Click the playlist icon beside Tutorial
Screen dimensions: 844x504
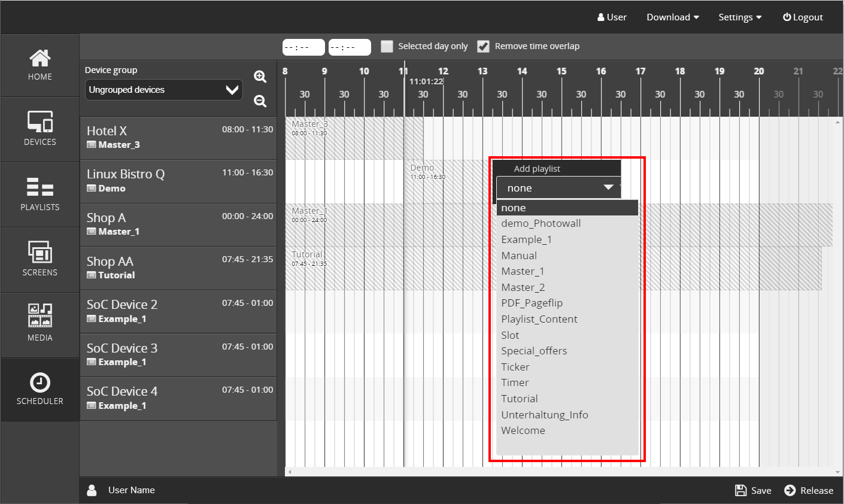tap(91, 275)
